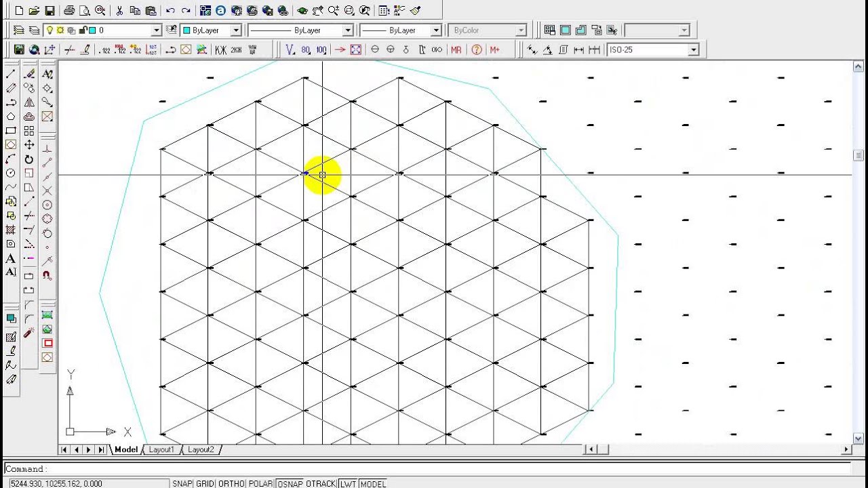Toggle POLAR tracking in status bar

pyautogui.click(x=260, y=483)
